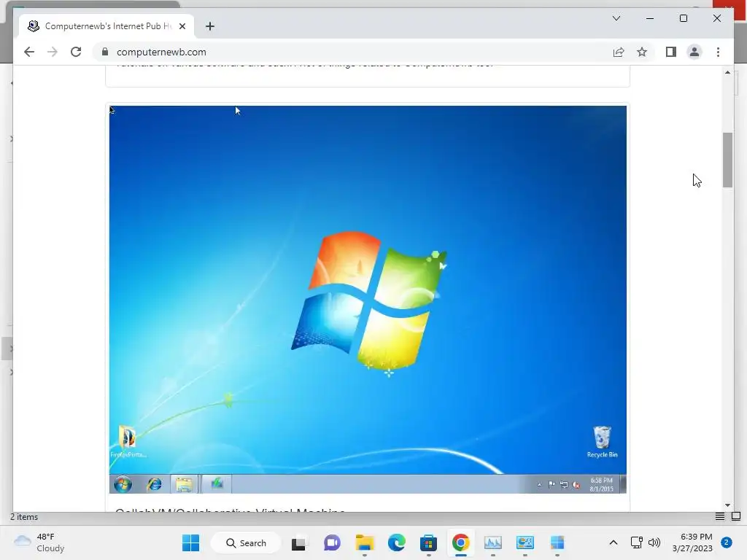Image resolution: width=747 pixels, height=560 pixels.
Task: Open Microsoft Store from the taskbar
Action: pos(428,542)
